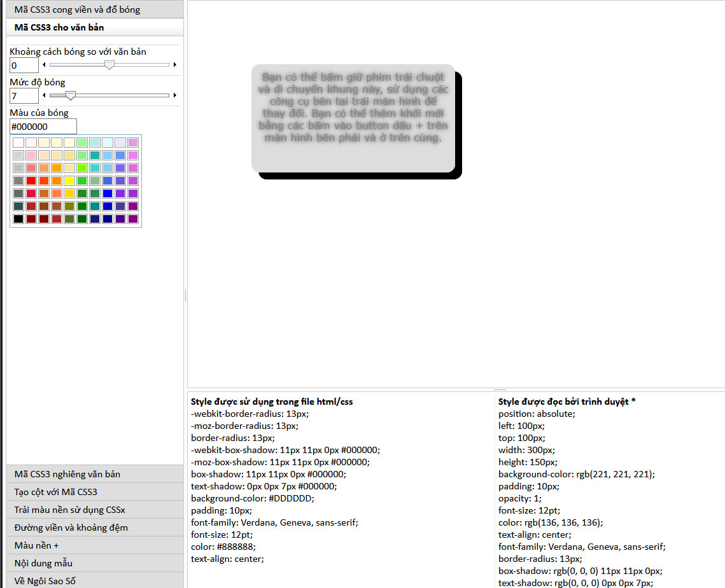Click the shadow distance value field

point(24,66)
